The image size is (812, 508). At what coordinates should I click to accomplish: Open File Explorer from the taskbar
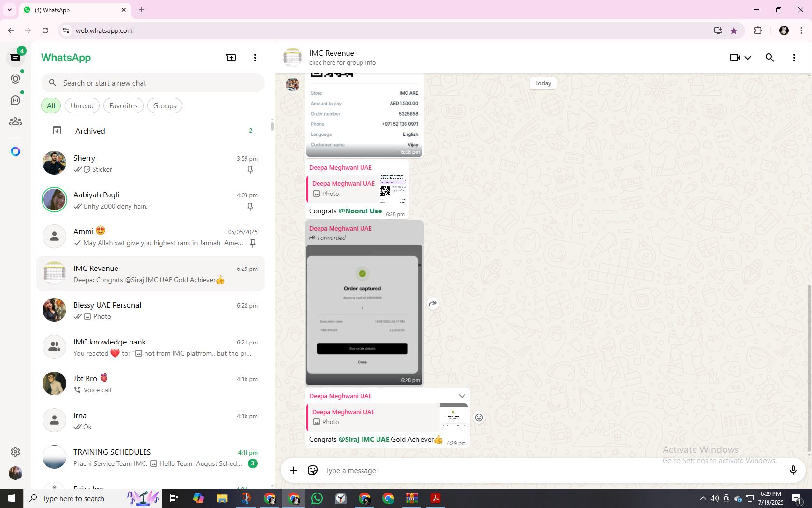(x=222, y=498)
